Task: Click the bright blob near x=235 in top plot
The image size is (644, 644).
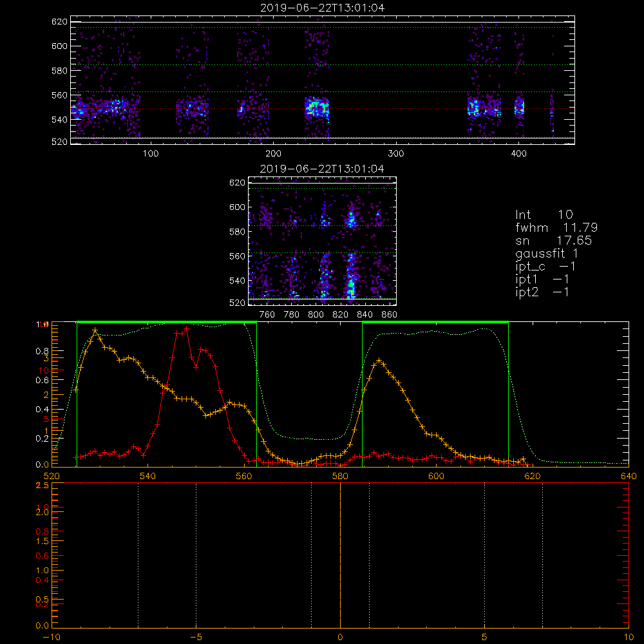Action: pos(317,108)
